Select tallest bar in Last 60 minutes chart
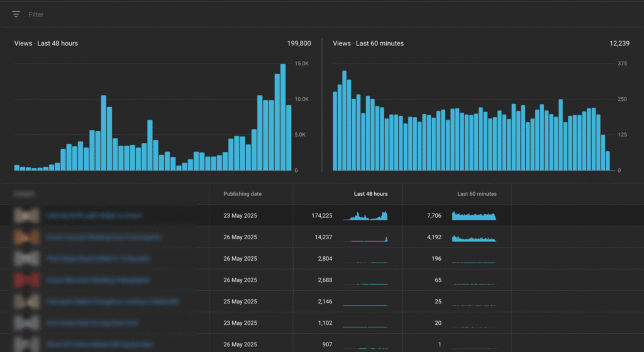Image resolution: width=644 pixels, height=352 pixels. [344, 121]
